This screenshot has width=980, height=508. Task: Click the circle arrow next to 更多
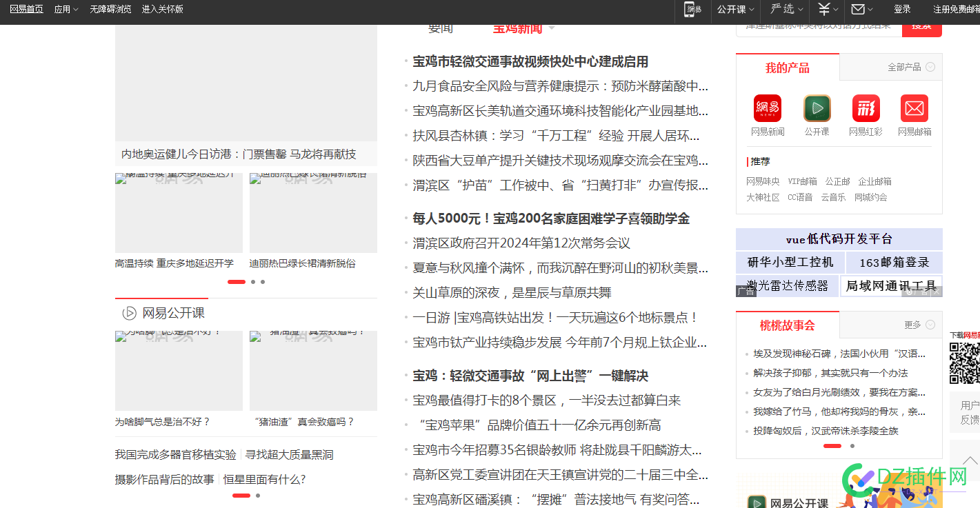tap(930, 325)
